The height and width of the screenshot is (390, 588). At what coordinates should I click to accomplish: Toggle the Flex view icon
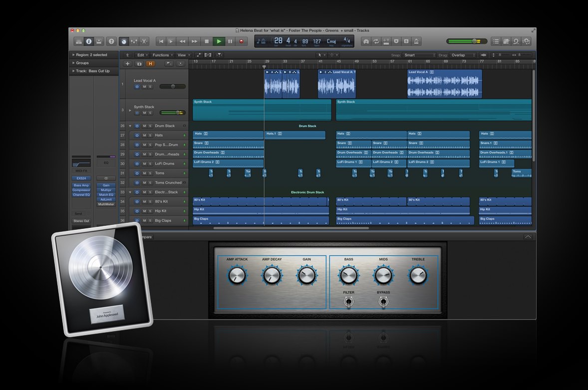pyautogui.click(x=208, y=55)
